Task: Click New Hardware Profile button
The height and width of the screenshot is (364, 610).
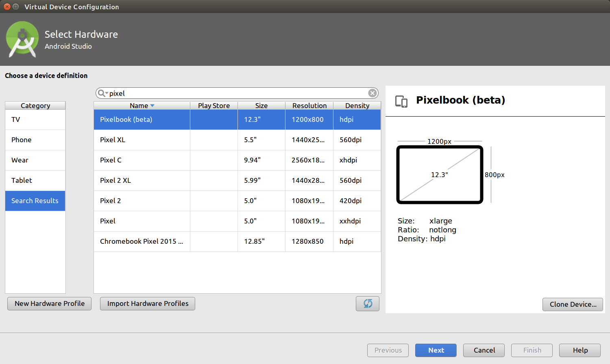Action: [x=50, y=303]
